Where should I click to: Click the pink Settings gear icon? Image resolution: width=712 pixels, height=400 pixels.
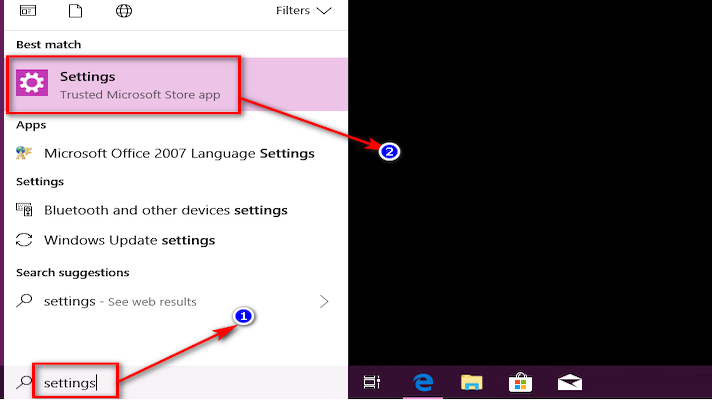pos(32,83)
